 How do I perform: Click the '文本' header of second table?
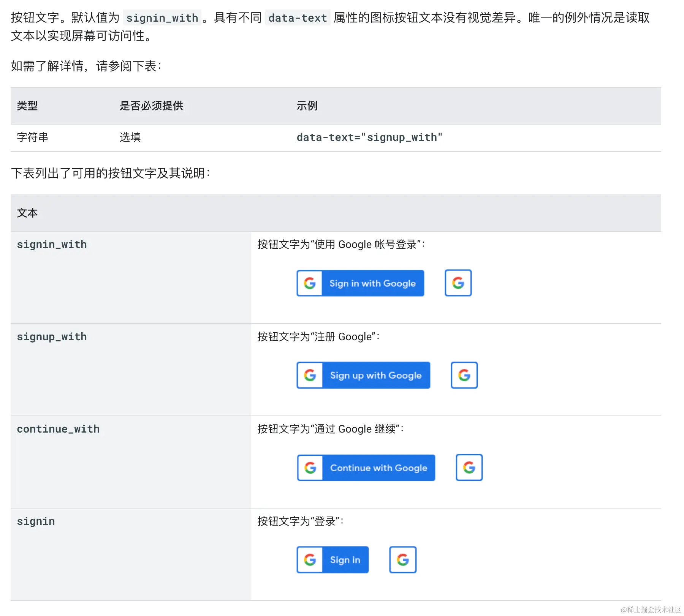click(27, 213)
